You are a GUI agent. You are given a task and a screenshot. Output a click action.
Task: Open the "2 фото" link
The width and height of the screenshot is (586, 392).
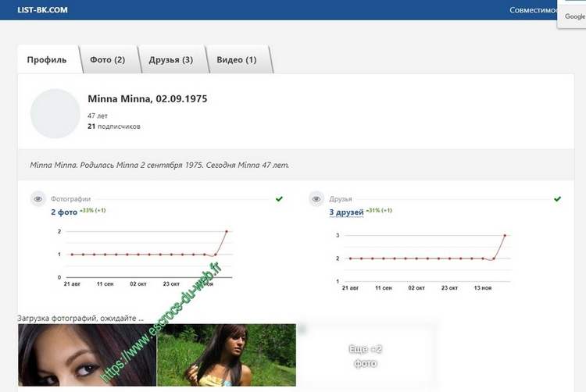point(64,212)
